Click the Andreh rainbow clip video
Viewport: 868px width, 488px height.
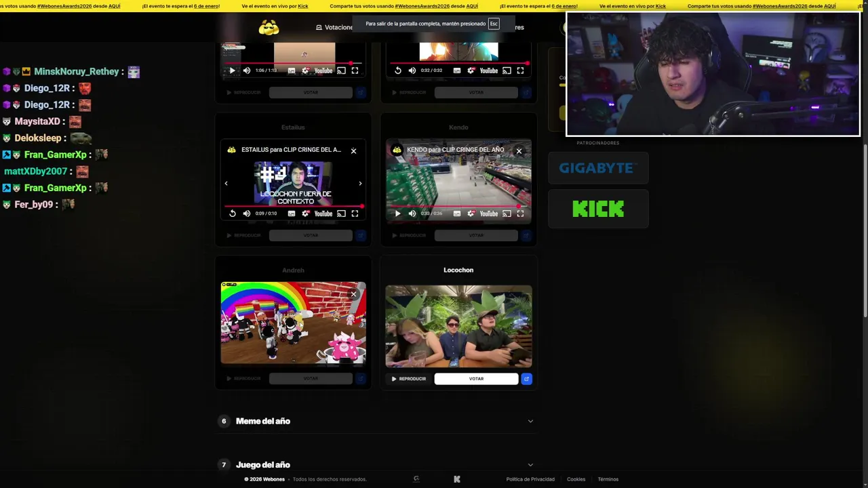(293, 323)
